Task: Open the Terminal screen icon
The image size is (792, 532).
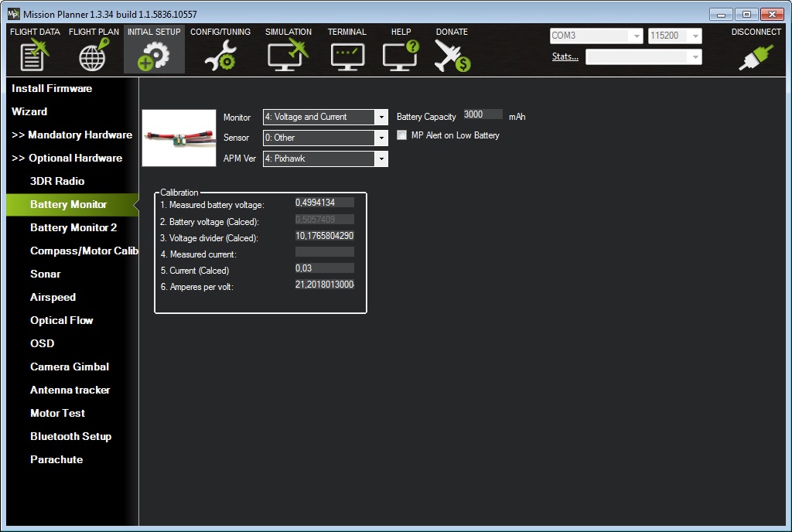Action: 346,56
